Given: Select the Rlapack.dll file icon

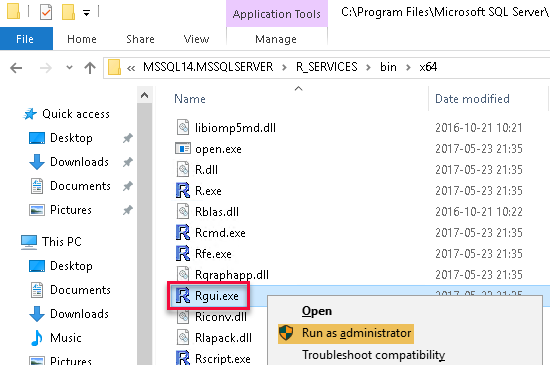Looking at the screenshot, I should tap(183, 338).
